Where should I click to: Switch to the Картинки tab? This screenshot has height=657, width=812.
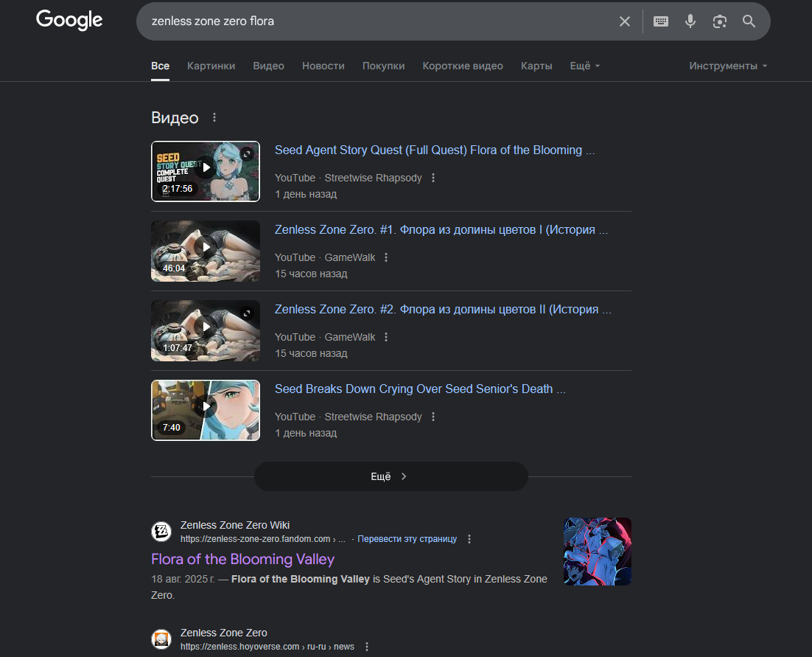[211, 66]
